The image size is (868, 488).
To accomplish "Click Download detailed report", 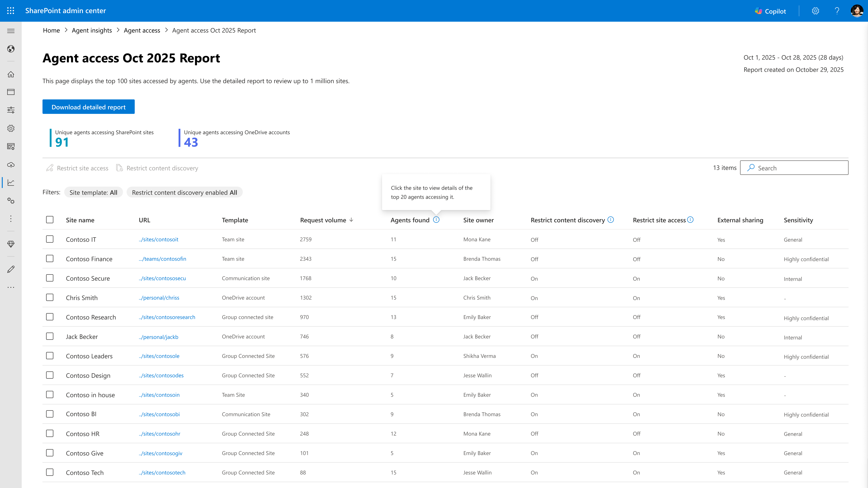I will (x=88, y=107).
